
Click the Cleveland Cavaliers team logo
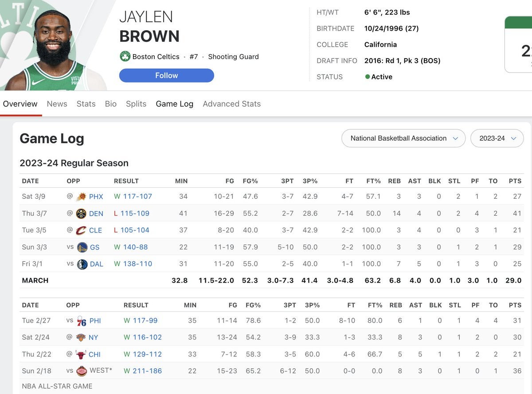pyautogui.click(x=81, y=230)
